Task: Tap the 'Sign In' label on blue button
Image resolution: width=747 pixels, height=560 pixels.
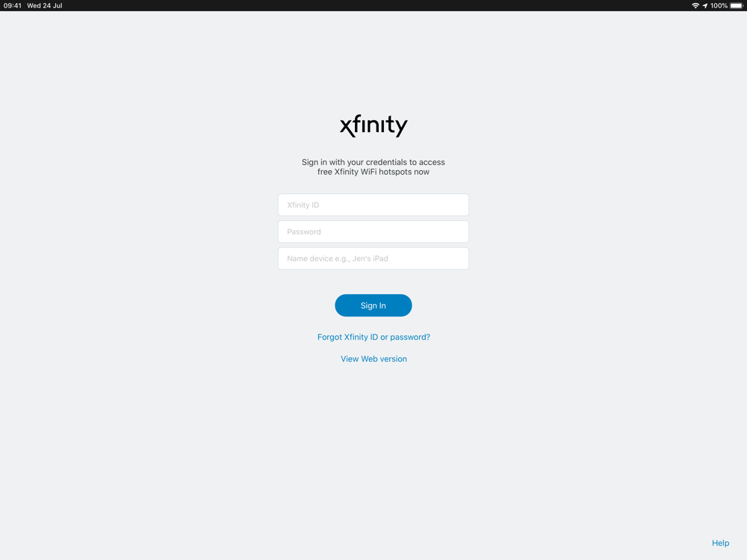Action: 373,305
